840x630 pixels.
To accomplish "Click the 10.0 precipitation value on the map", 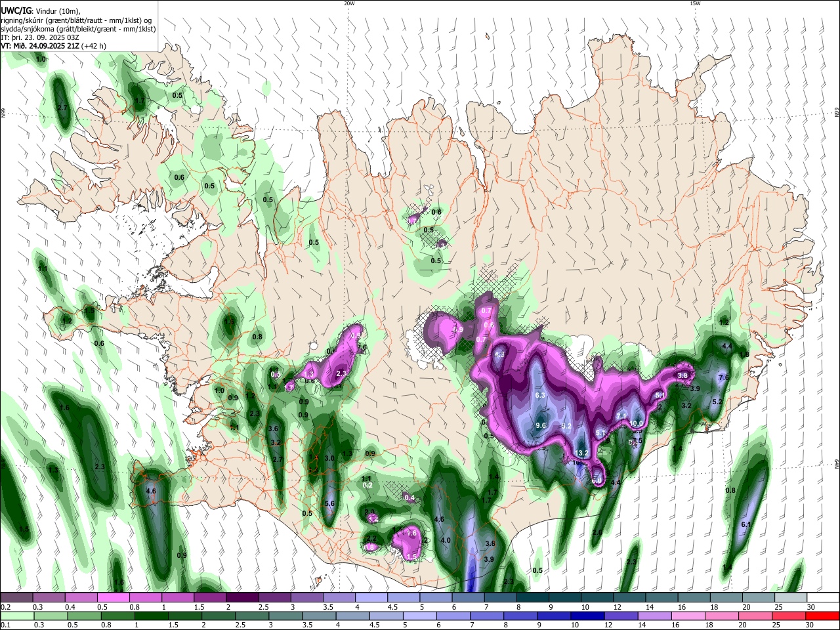I will point(637,423).
